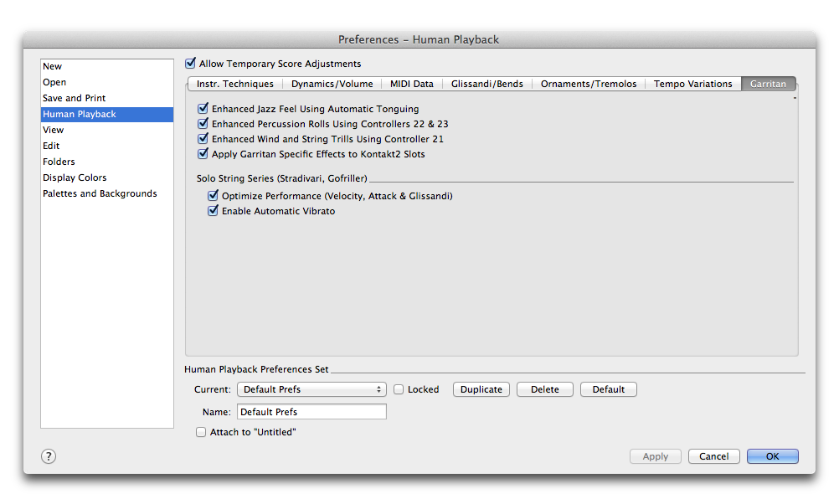This screenshot has width=839, height=504.
Task: Select the Tempo Variations tab
Action: (692, 84)
